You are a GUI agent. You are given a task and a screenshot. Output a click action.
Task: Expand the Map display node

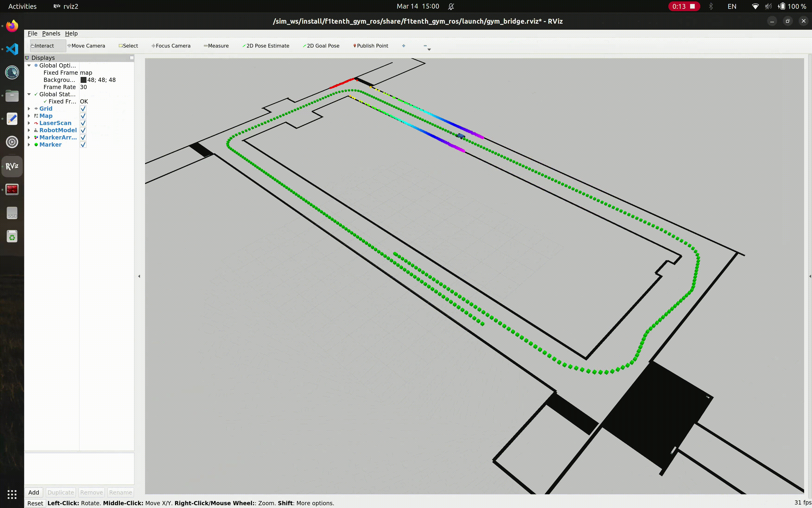pyautogui.click(x=29, y=116)
